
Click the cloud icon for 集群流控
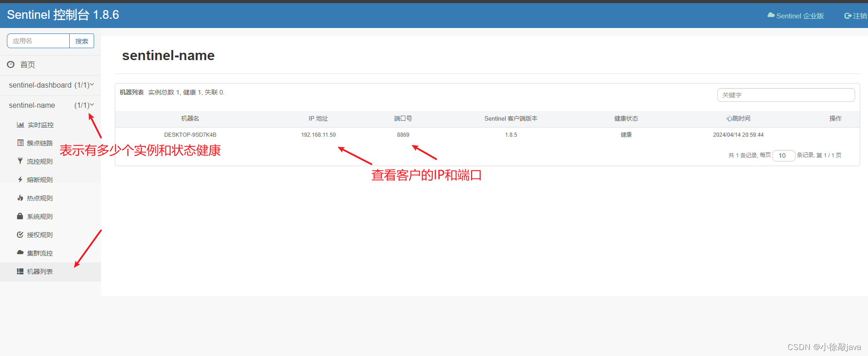(x=20, y=252)
